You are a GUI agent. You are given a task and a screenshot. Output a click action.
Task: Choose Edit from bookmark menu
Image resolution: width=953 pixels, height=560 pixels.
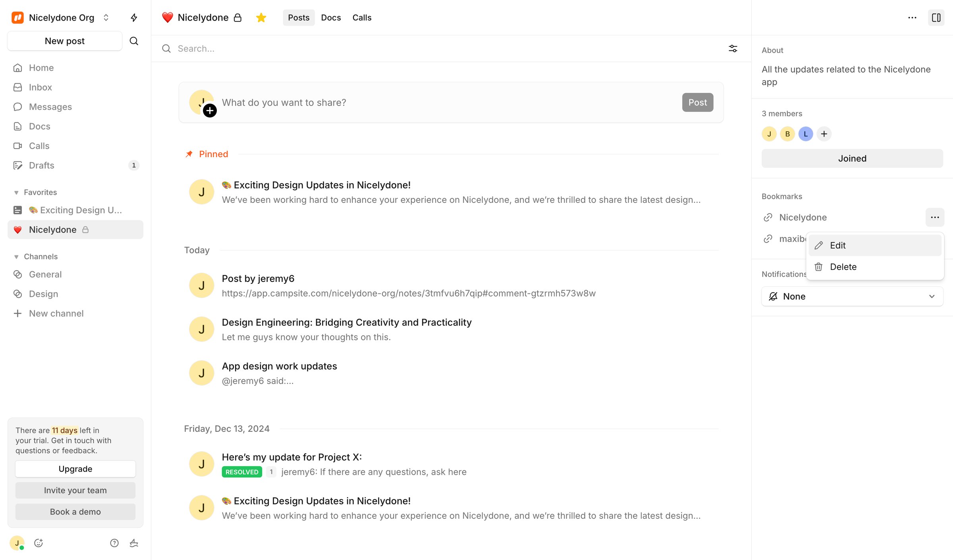[875, 245]
